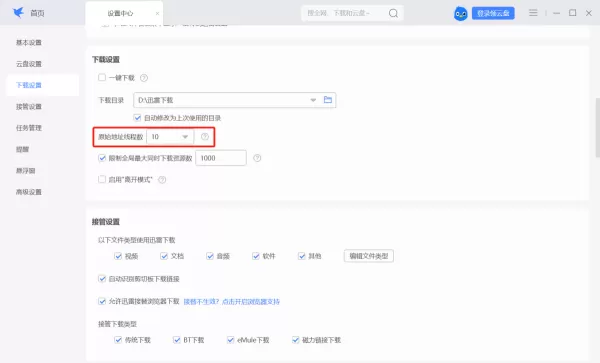This screenshot has width=600, height=363.
Task: Open 任务管理 in sidebar
Action: [29, 128]
